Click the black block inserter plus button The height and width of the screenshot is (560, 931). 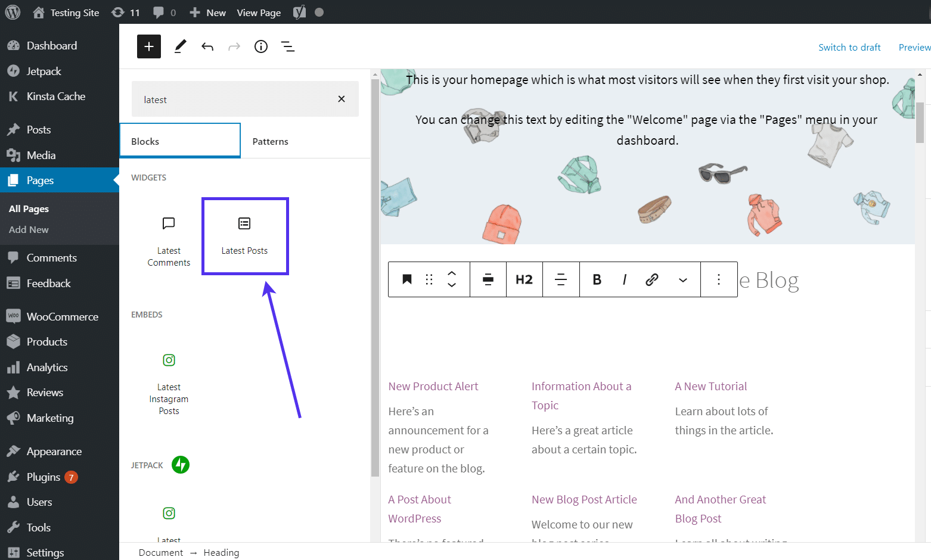click(x=149, y=46)
